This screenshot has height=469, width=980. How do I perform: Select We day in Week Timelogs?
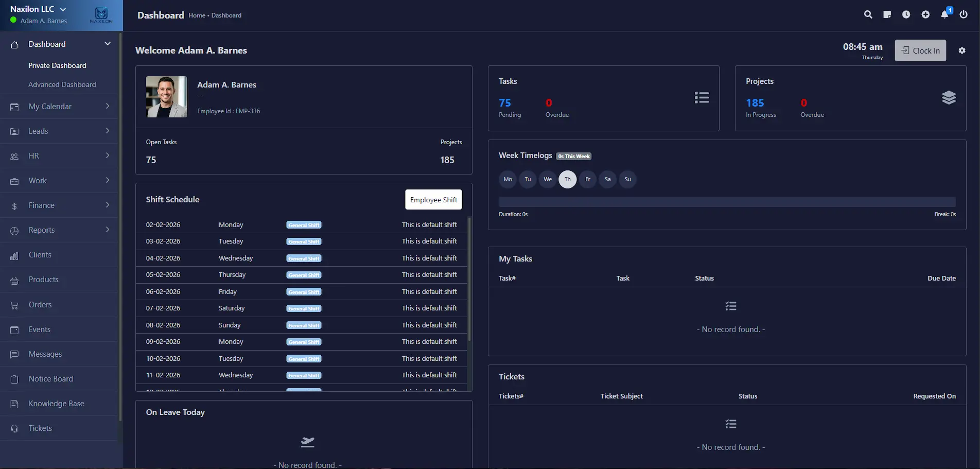click(548, 179)
